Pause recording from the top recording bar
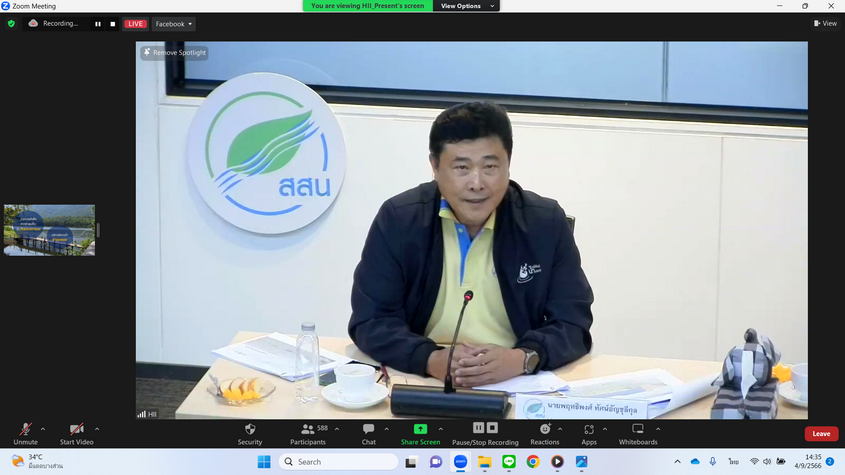 [98, 24]
